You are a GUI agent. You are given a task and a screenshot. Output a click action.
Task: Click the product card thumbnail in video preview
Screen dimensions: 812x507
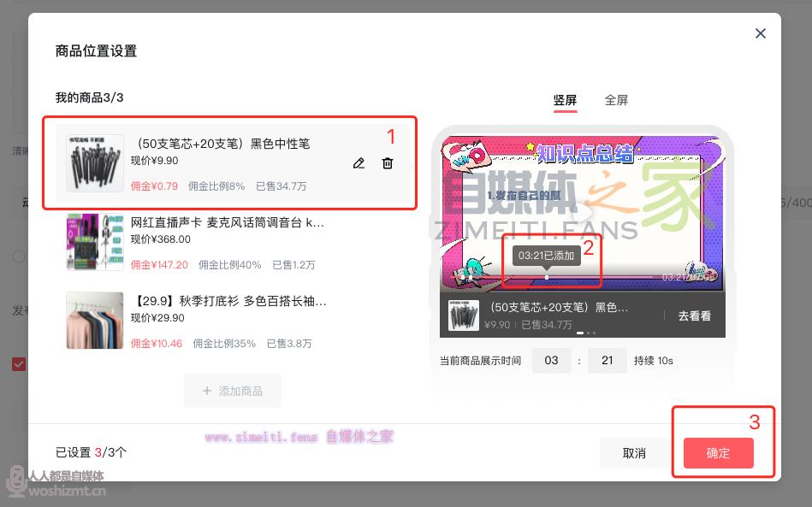click(x=465, y=315)
